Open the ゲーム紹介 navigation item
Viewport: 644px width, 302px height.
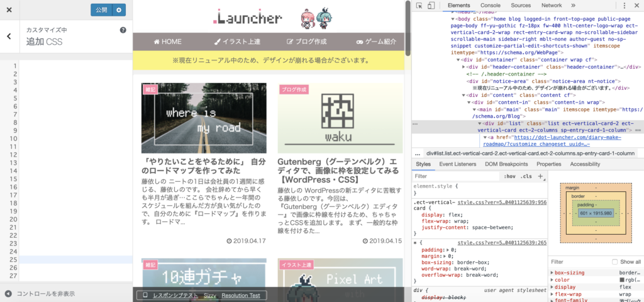[376, 42]
